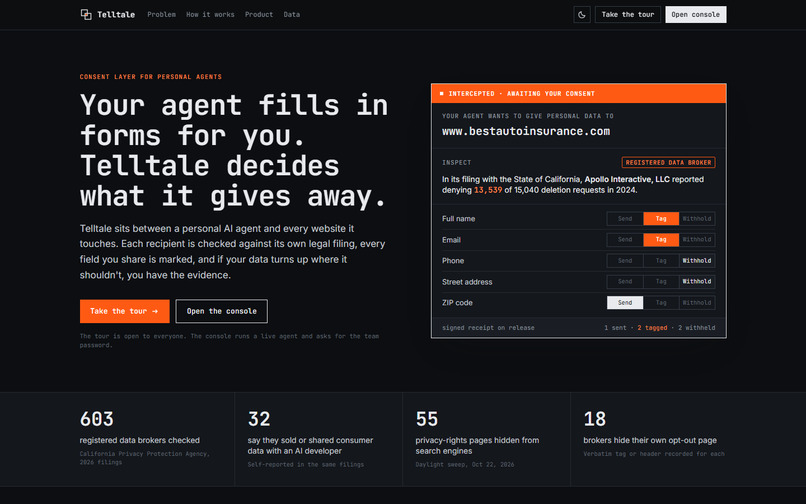The height and width of the screenshot is (504, 806).
Task: Set Phone to Tag
Action: (661, 261)
